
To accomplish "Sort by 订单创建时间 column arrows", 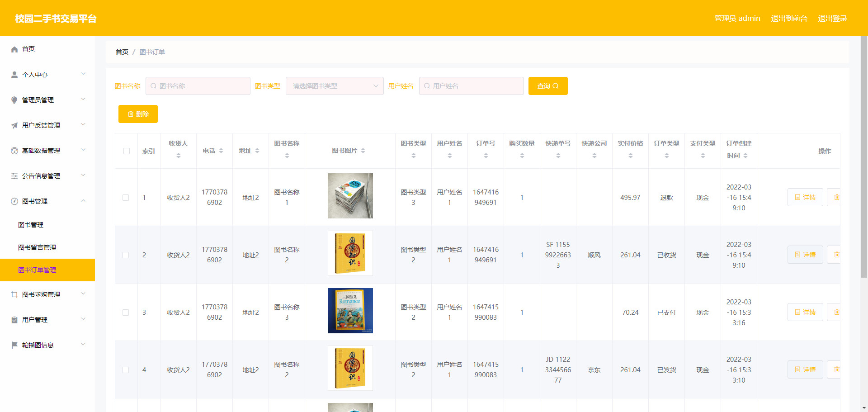I will (745, 156).
